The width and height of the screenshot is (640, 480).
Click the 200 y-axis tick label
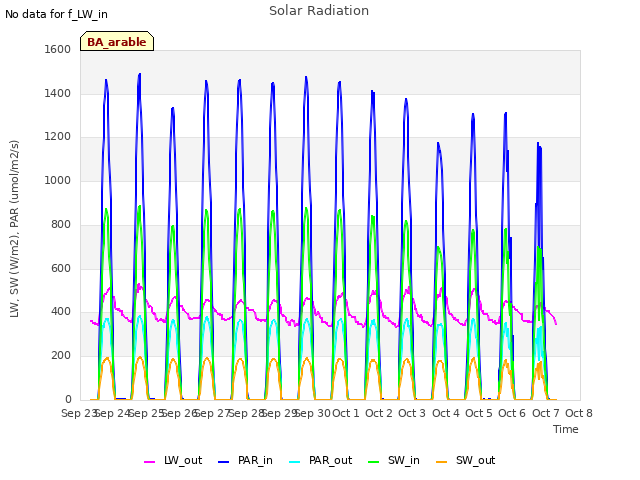pyautogui.click(x=61, y=356)
